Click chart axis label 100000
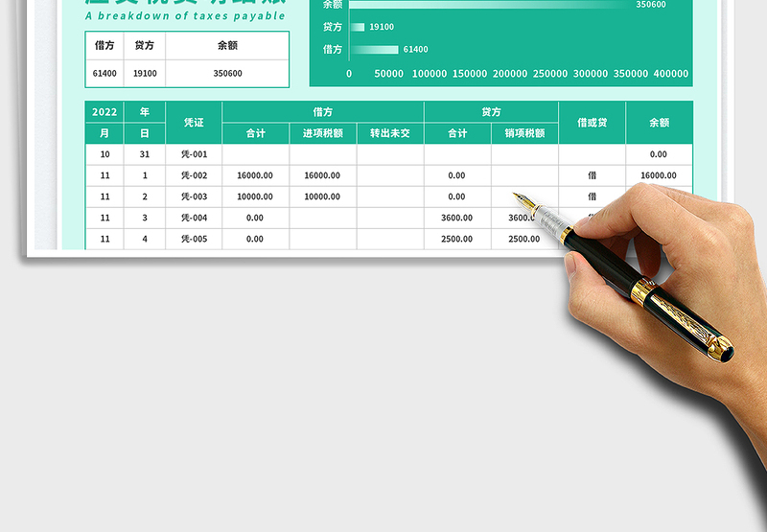 [430, 74]
